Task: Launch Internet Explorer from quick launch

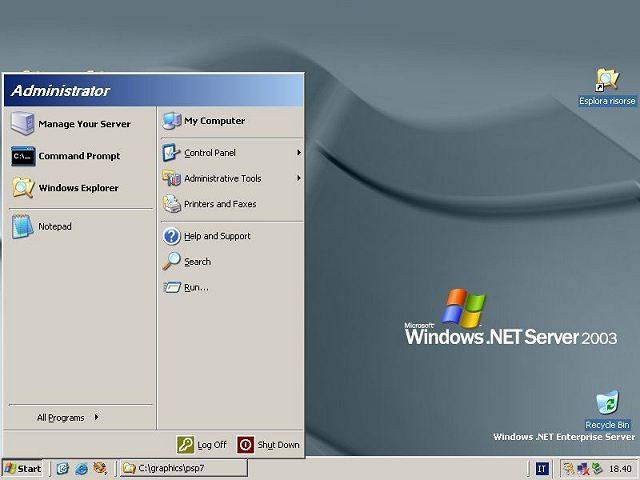Action: point(81,468)
